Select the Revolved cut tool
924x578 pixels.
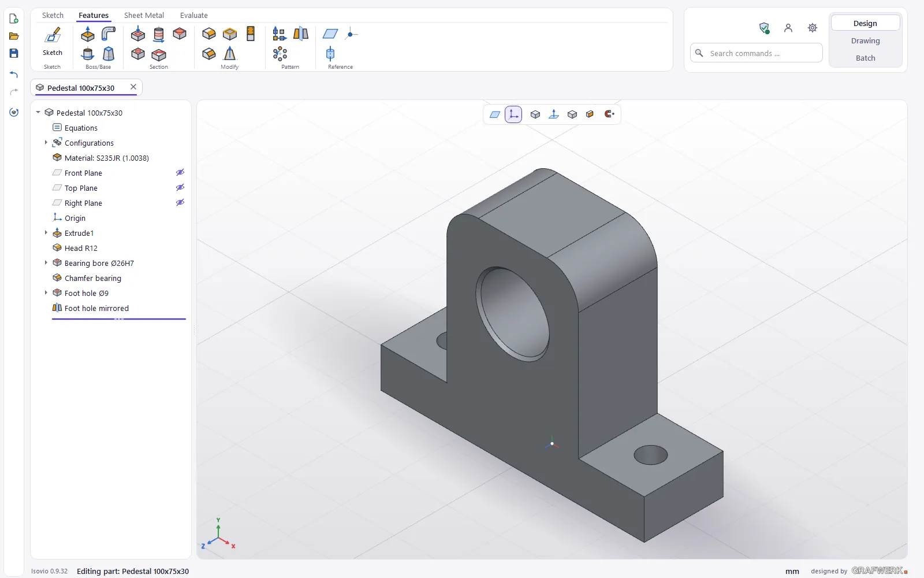pyautogui.click(x=159, y=34)
